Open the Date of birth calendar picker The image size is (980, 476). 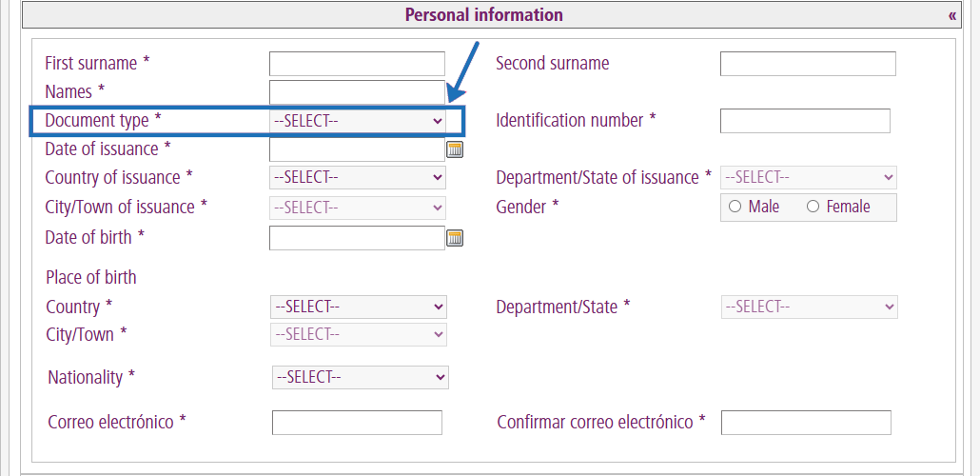(455, 238)
